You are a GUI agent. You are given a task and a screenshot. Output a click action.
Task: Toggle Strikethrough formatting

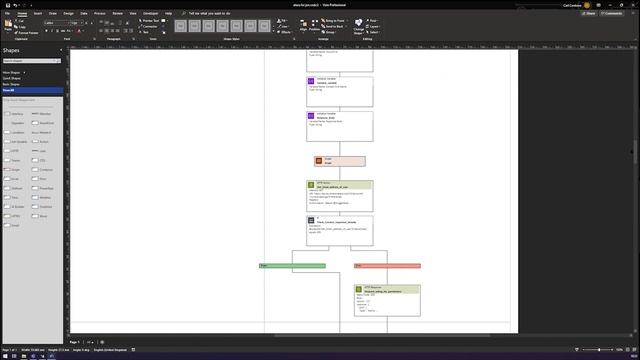(62, 31)
